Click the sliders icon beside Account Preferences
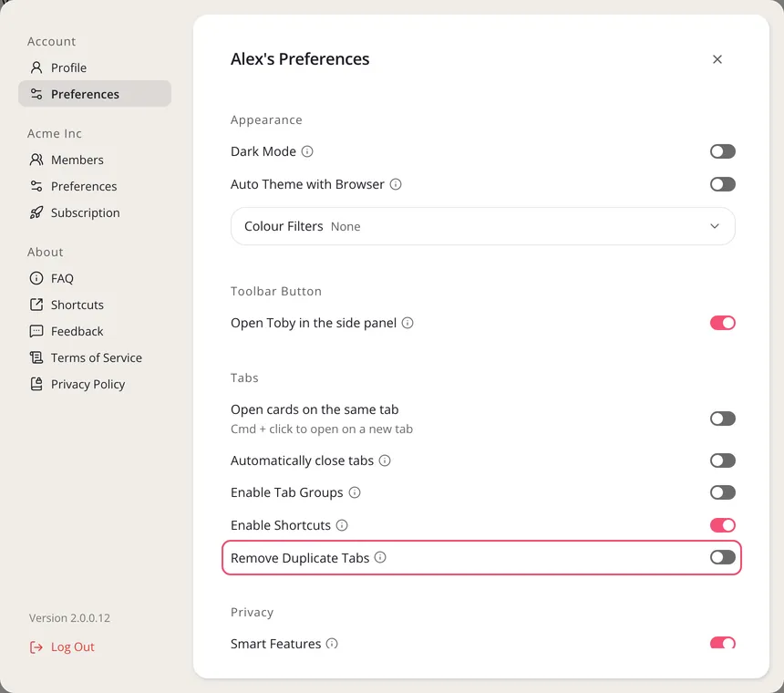 pyautogui.click(x=36, y=94)
